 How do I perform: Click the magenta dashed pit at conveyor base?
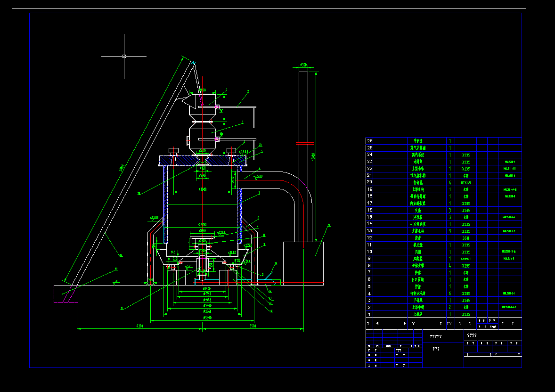(66, 294)
